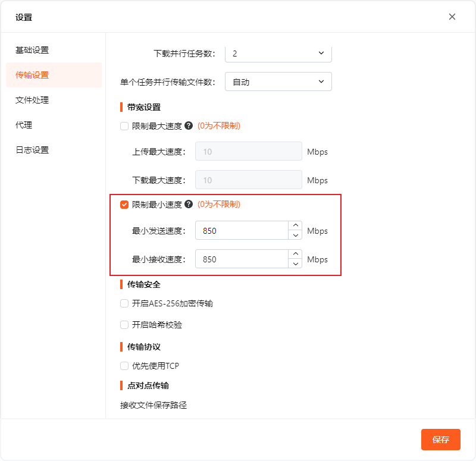Click the chevron on 单个任务并行传输文件数
The width and height of the screenshot is (476, 461).
[321, 81]
